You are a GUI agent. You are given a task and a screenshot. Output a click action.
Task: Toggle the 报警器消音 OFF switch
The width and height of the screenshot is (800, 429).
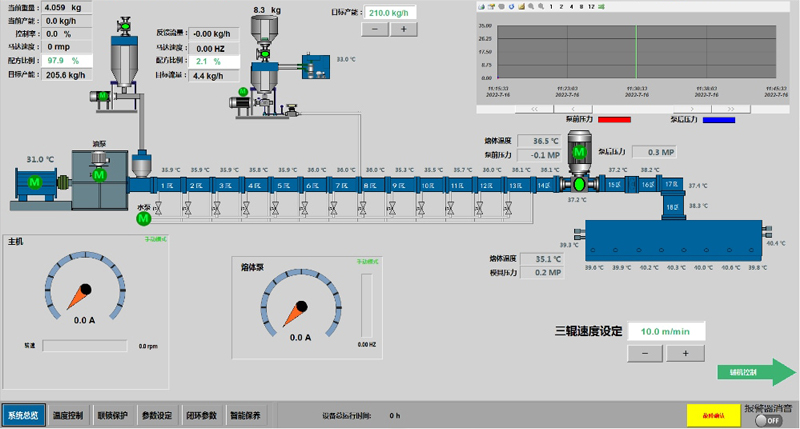click(x=768, y=420)
